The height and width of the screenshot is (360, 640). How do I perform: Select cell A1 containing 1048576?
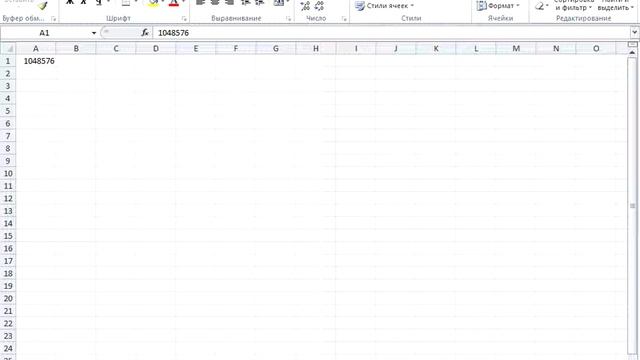click(x=36, y=61)
